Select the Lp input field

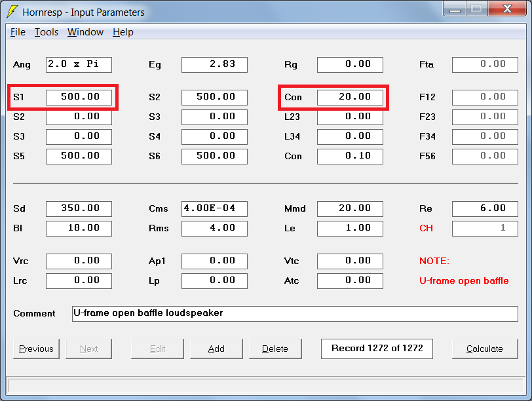point(214,281)
